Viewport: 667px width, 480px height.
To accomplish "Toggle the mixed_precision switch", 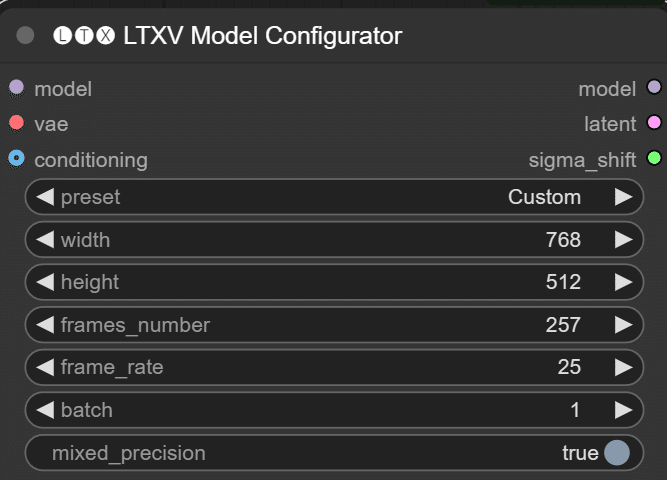I will point(617,453).
